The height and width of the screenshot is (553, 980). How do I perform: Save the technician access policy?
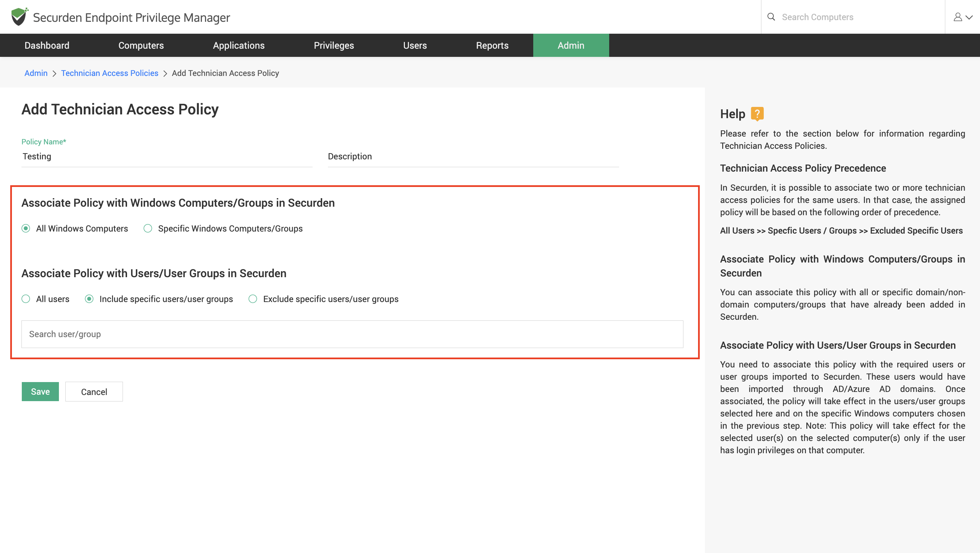click(40, 391)
